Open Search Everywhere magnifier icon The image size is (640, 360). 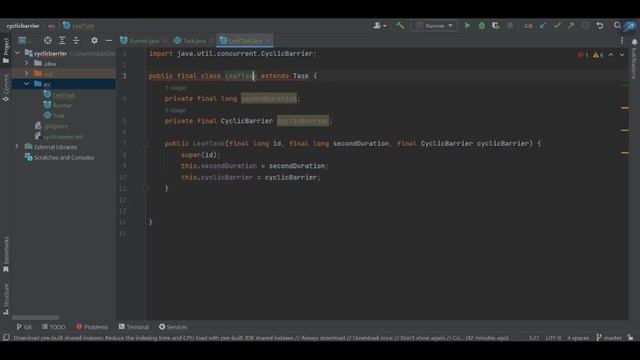(617, 26)
